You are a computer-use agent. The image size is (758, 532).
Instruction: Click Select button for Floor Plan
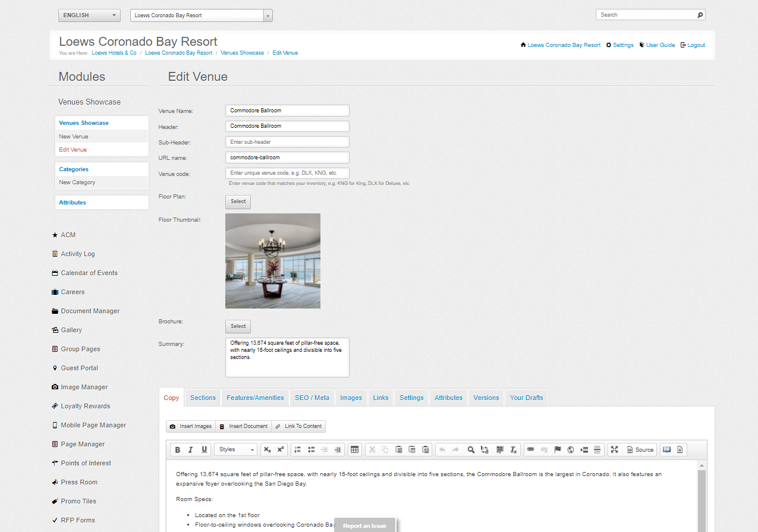(x=238, y=202)
